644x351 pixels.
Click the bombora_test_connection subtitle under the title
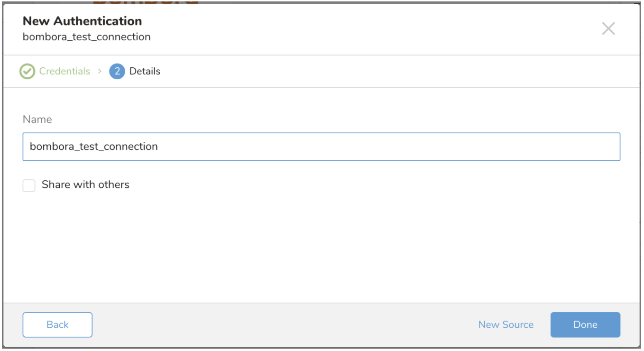pyautogui.click(x=86, y=37)
